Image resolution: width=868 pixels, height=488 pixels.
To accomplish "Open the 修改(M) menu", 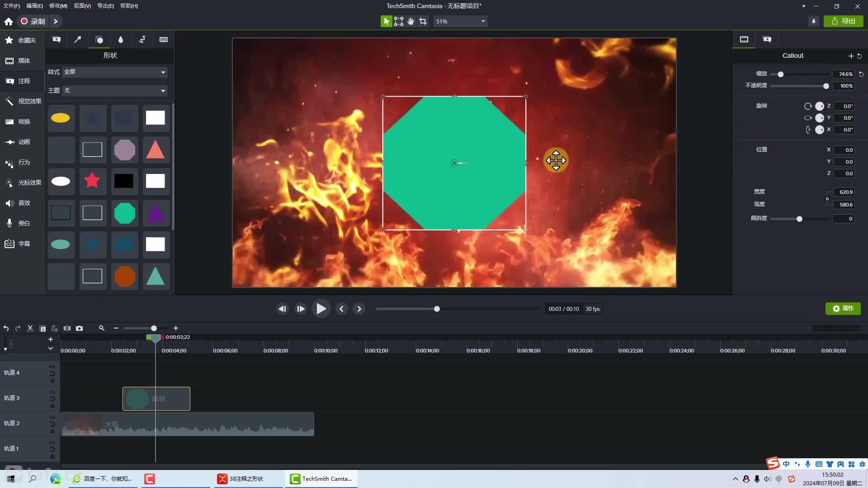I will pos(58,6).
